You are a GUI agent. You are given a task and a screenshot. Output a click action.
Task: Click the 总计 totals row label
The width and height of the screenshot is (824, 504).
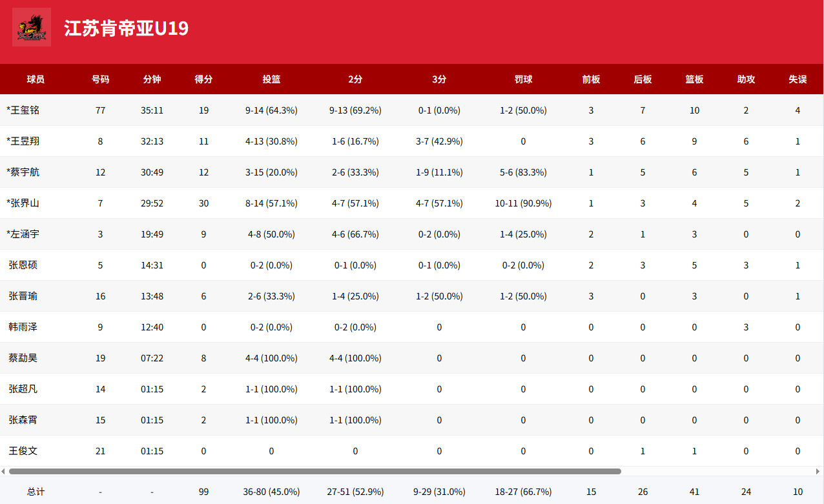tap(36, 492)
